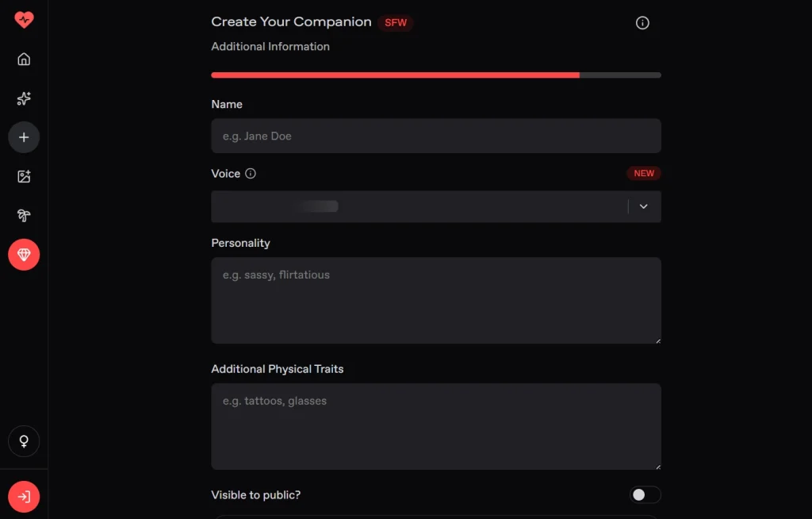Viewport: 812px width, 519px height.
Task: Click the plus Create icon in sidebar
Action: pyautogui.click(x=24, y=136)
